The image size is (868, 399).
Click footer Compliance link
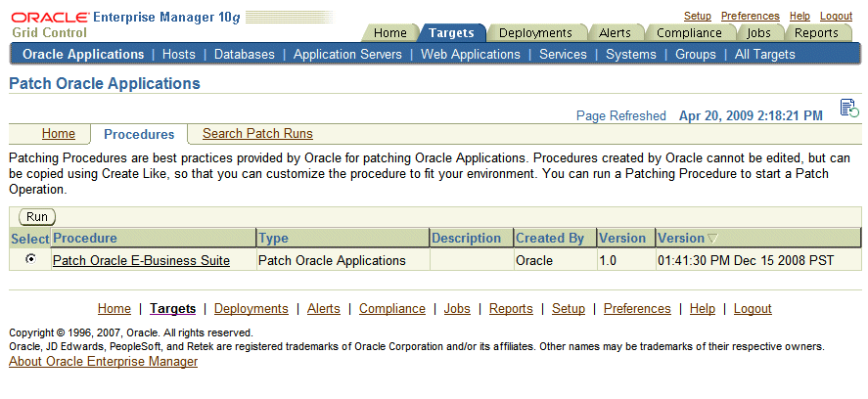[x=392, y=308]
